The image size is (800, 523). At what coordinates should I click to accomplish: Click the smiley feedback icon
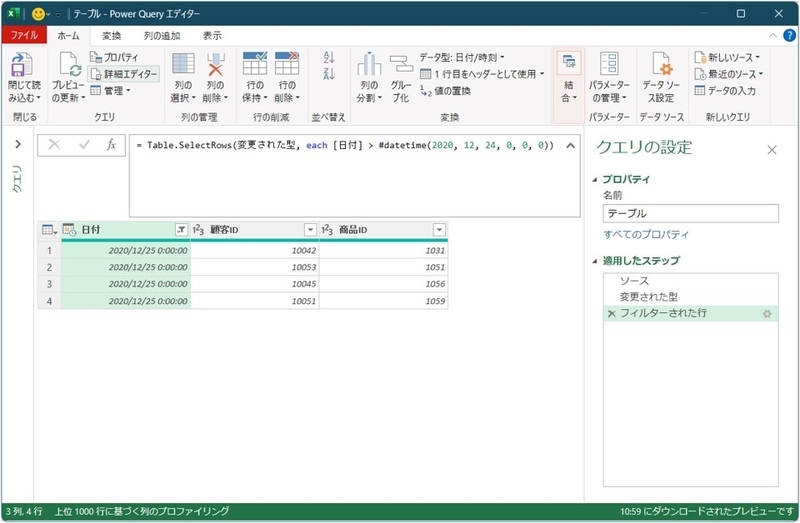pos(38,14)
